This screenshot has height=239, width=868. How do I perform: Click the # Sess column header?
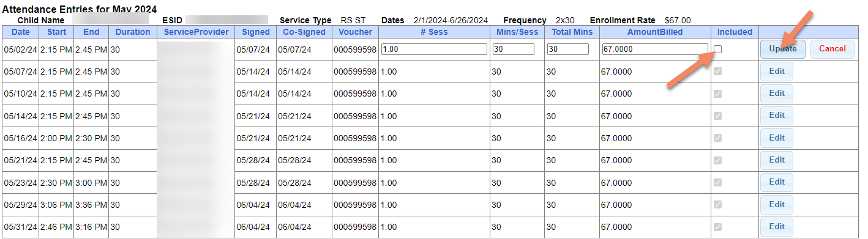click(x=434, y=32)
